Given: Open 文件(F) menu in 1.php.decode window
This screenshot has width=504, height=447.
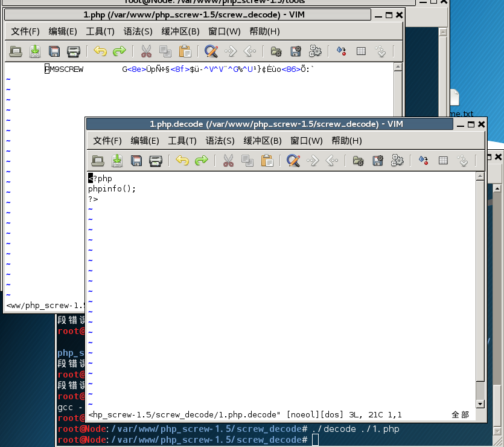Looking at the screenshot, I should click(107, 141).
